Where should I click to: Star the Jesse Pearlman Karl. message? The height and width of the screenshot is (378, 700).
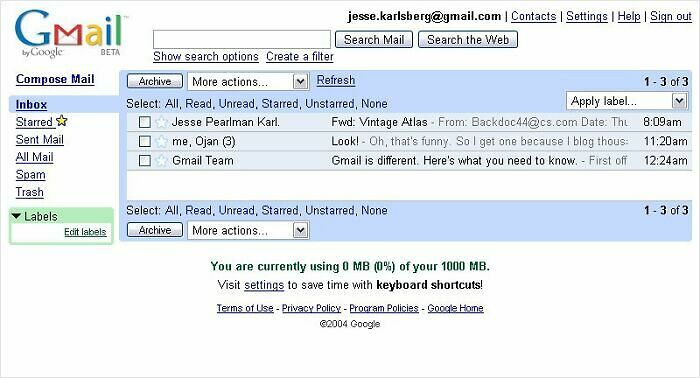pyautogui.click(x=161, y=122)
